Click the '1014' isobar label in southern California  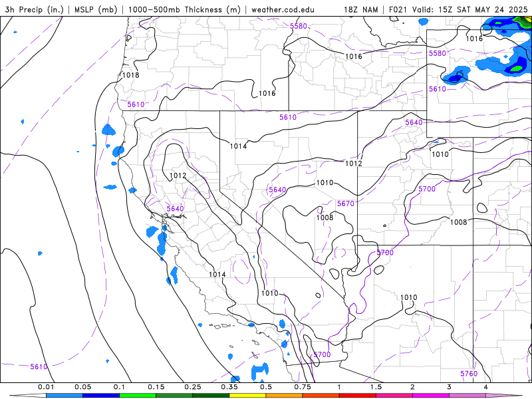217,274
